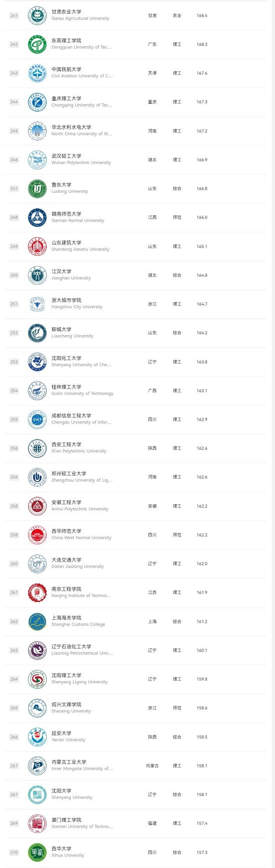Select the Shenyang Ligong University logo

click(37, 679)
